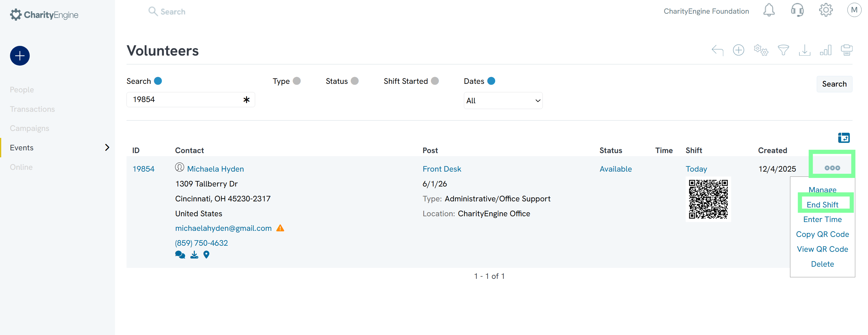Image resolution: width=868 pixels, height=335 pixels.
Task: Click the chat bubbles icon under contact
Action: coord(180,255)
